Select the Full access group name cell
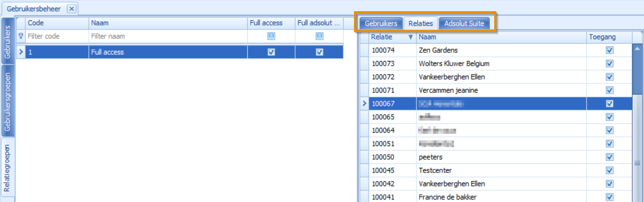644x202 pixels. [x=168, y=52]
